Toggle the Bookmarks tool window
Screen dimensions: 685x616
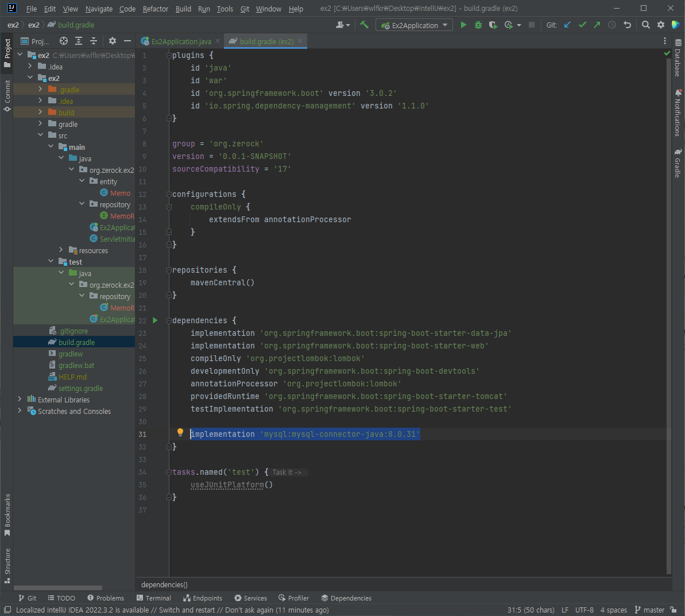coord(7,514)
